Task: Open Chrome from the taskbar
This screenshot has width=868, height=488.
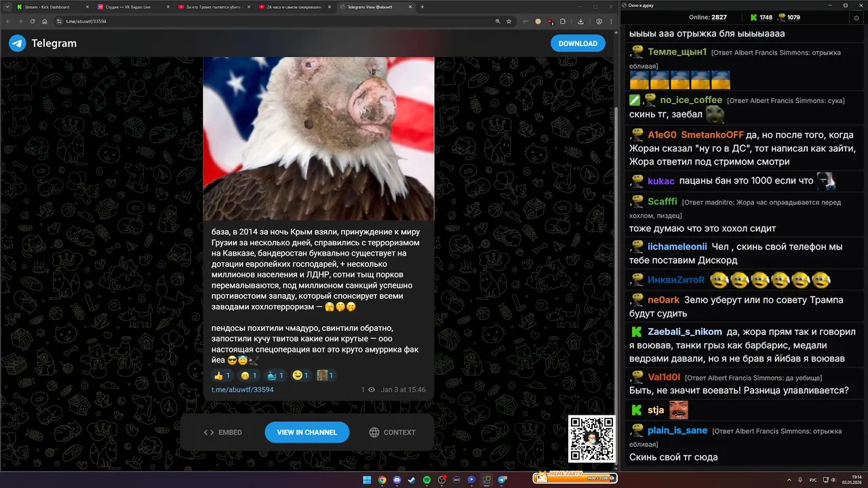Action: [x=382, y=480]
